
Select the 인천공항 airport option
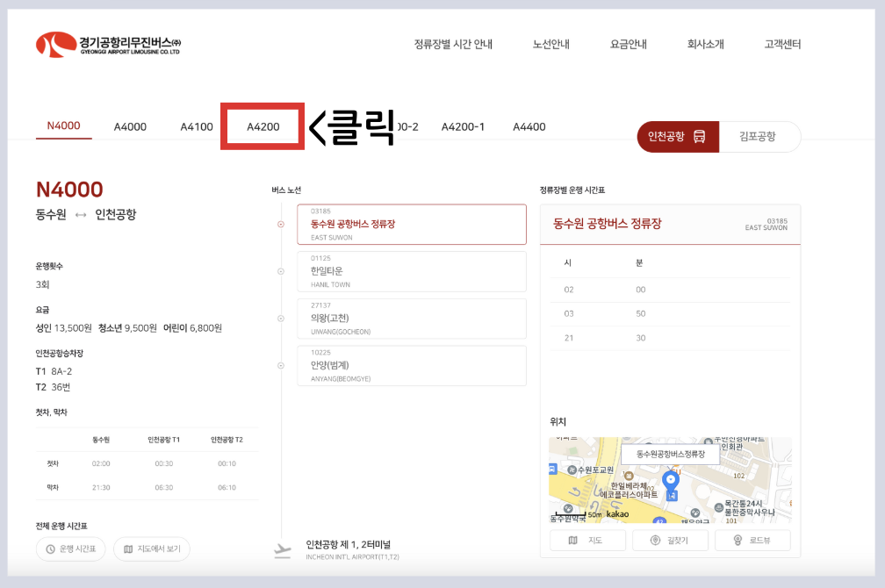(x=677, y=137)
